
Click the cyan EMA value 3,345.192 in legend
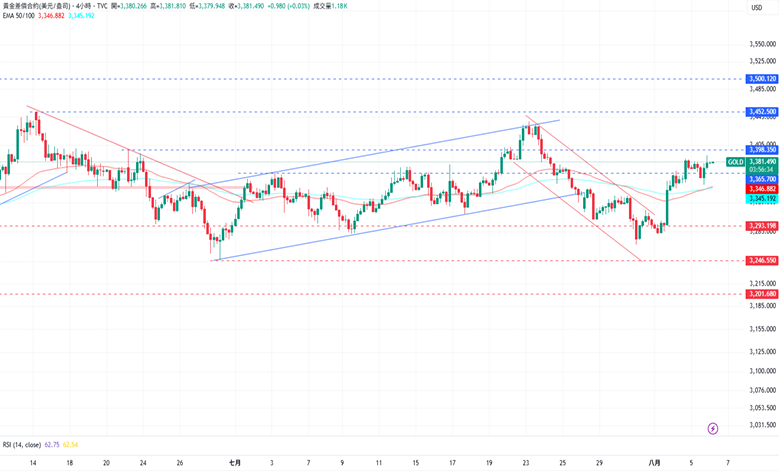coord(81,16)
